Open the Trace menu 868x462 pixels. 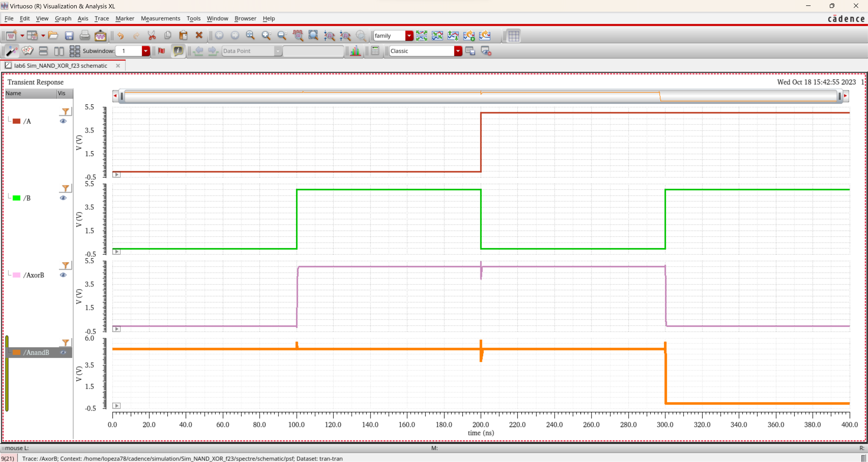click(101, 19)
